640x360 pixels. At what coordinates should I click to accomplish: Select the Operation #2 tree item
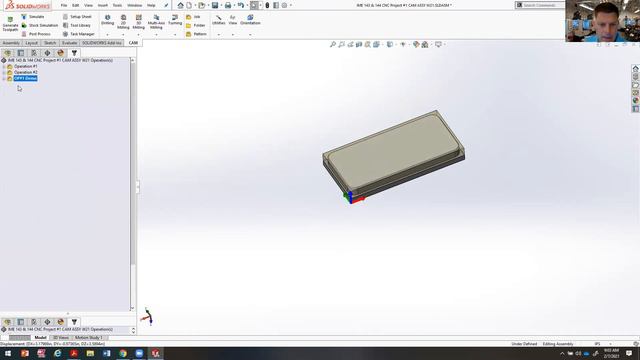point(25,72)
